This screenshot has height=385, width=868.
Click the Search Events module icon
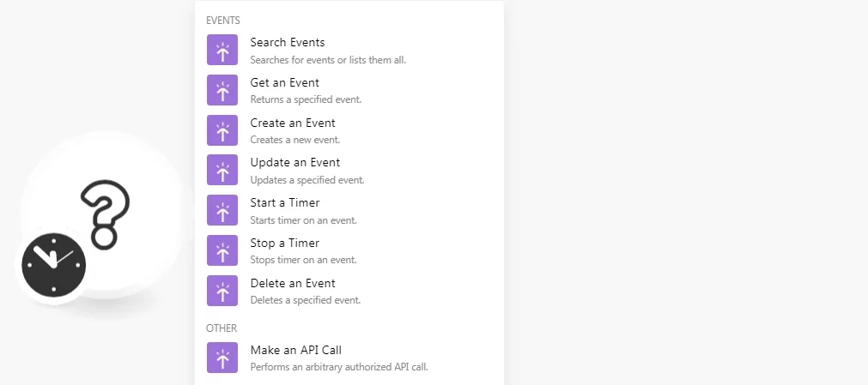click(x=222, y=50)
